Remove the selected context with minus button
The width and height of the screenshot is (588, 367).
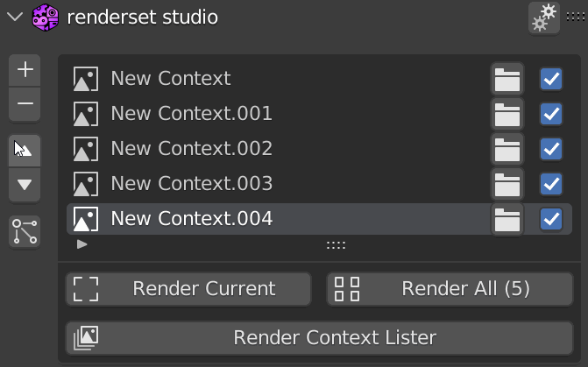pyautogui.click(x=25, y=104)
